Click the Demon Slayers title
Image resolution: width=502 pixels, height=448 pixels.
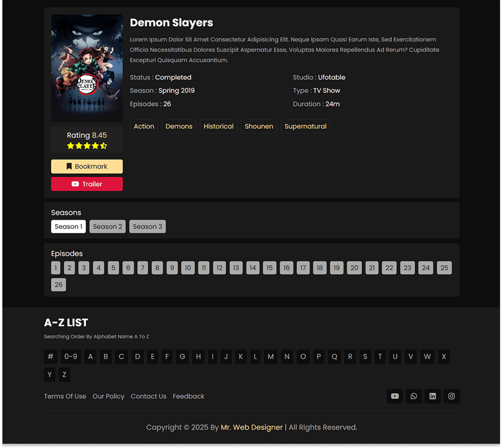click(x=172, y=23)
